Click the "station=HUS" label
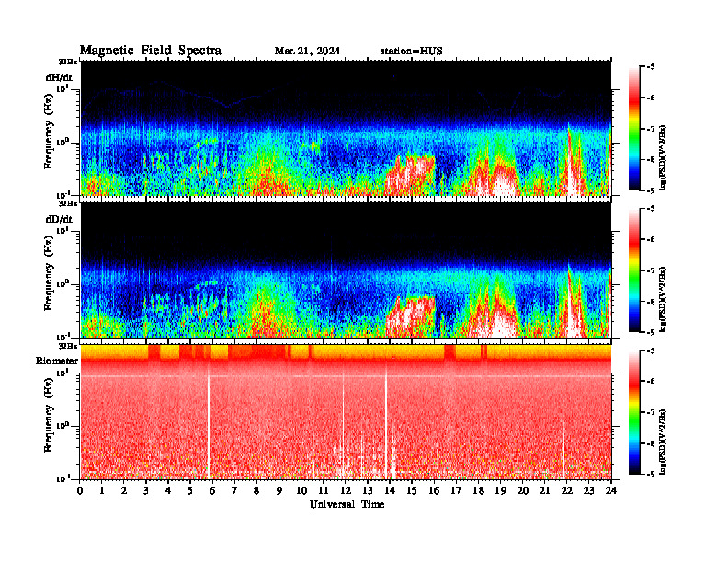The image size is (728, 563). pos(411,51)
